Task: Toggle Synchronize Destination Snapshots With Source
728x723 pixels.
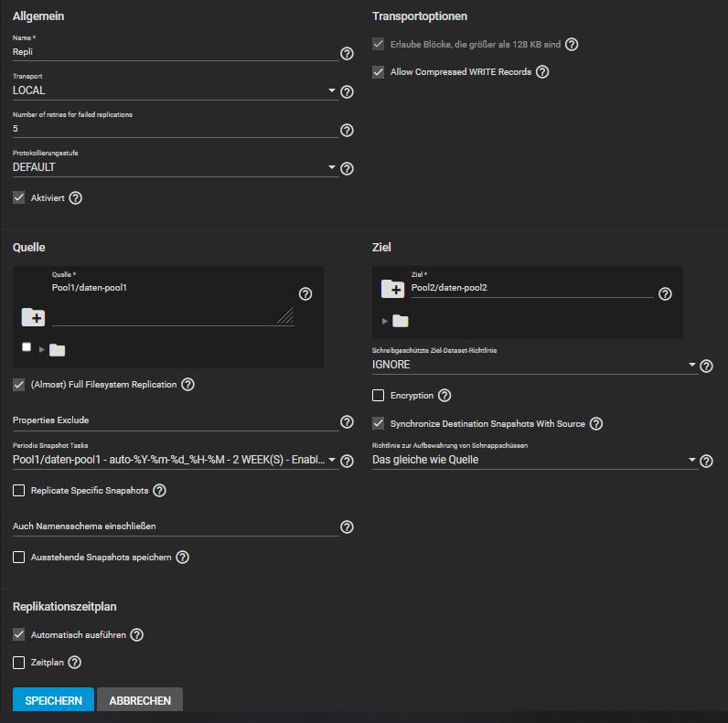Action: tap(379, 423)
